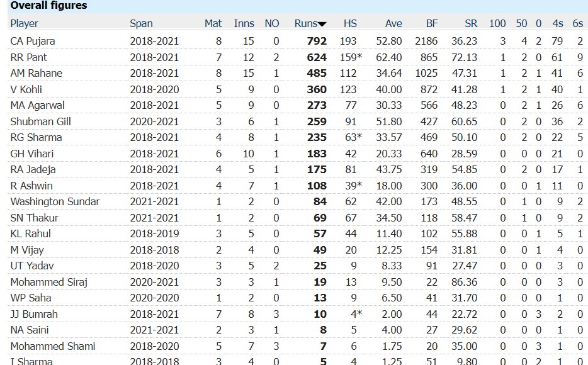Sort by Ave column header
The image size is (588, 365).
393,23
